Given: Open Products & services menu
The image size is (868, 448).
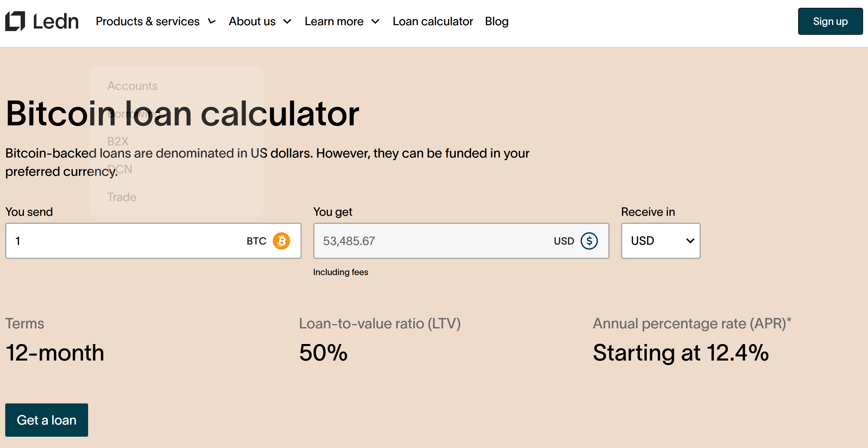Looking at the screenshot, I should tap(148, 21).
